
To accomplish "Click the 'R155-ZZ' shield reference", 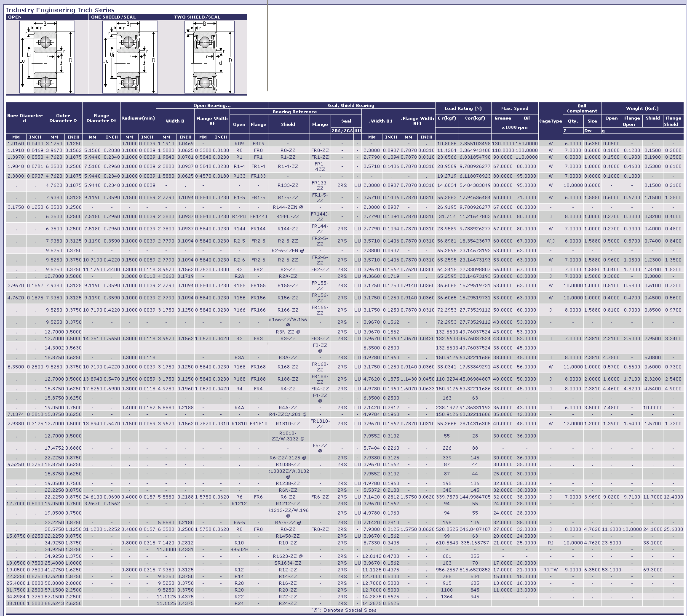I will click(x=288, y=285).
